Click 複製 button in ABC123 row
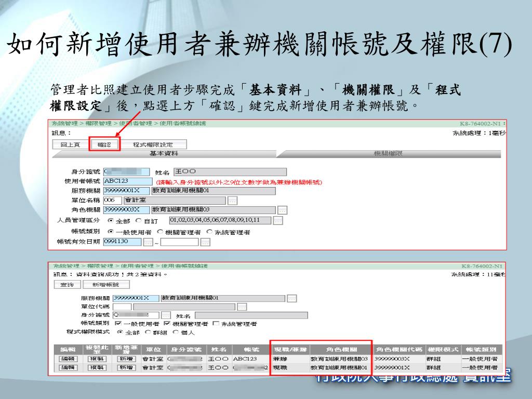The width and height of the screenshot is (532, 399). point(97,359)
